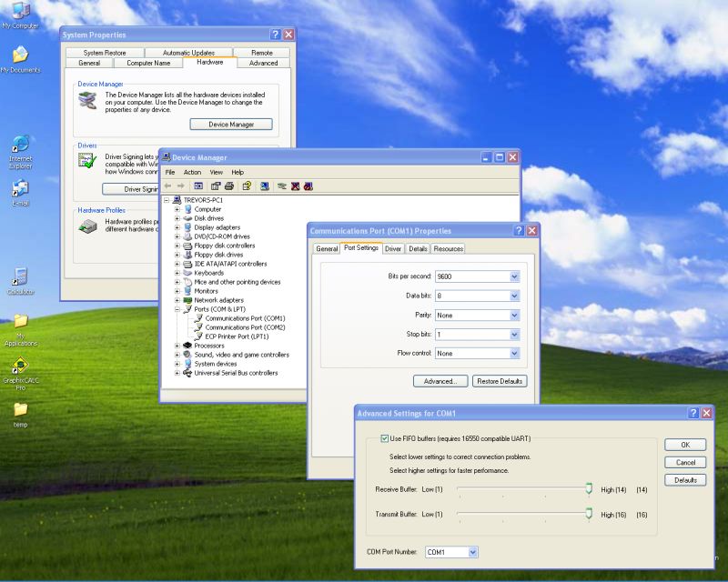This screenshot has height=582, width=728.
Task: Switch to Computer Name tab in System Properties
Action: pos(148,63)
